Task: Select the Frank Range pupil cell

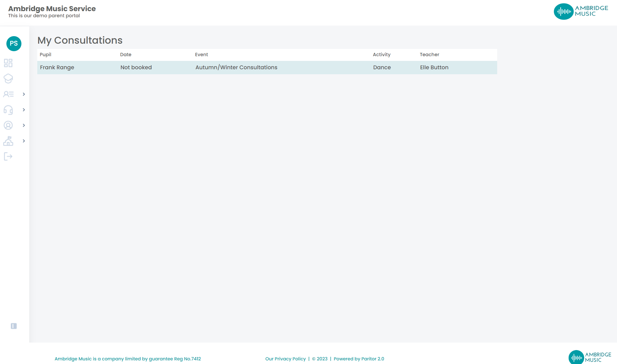Action: pos(57,67)
